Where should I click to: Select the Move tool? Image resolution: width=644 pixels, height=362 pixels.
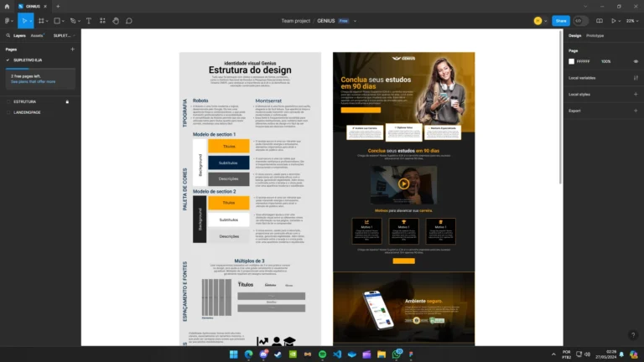pos(24,20)
